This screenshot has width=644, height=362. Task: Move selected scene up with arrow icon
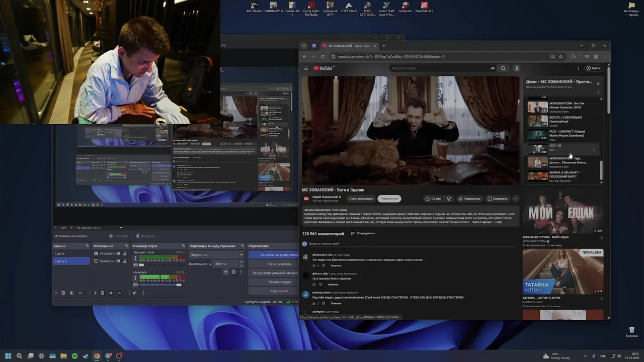tap(80, 293)
